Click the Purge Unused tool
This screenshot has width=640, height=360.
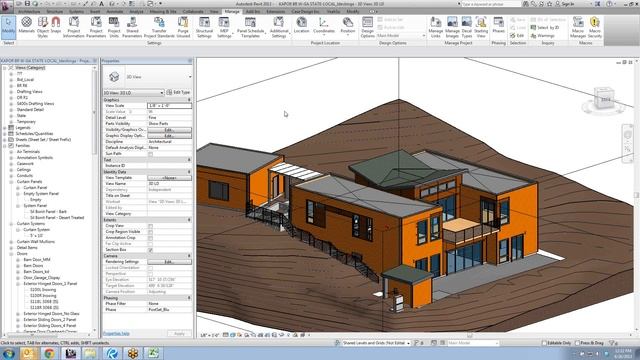[x=183, y=27]
